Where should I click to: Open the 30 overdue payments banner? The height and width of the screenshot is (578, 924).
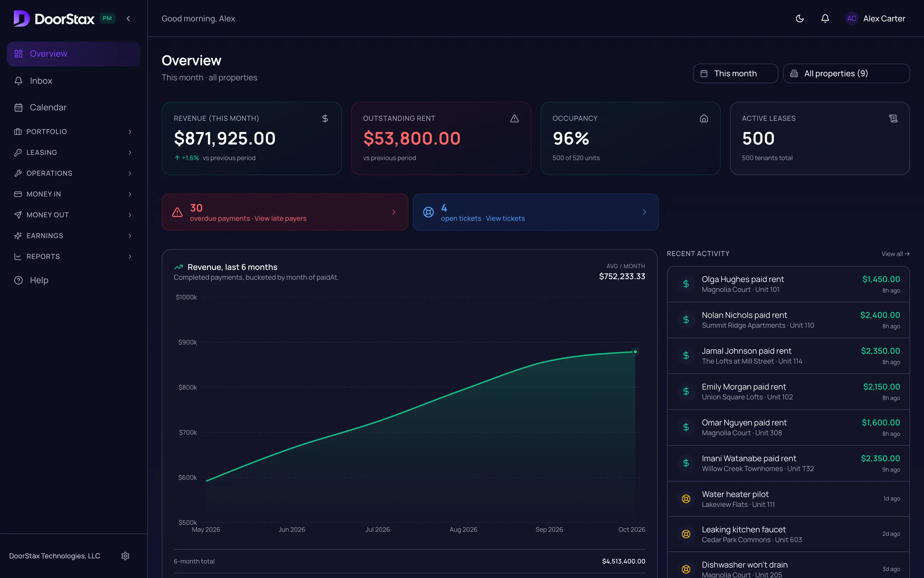click(285, 212)
